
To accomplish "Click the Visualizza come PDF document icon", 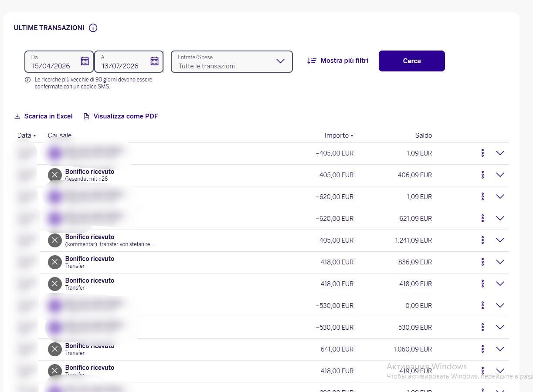I will point(86,116).
